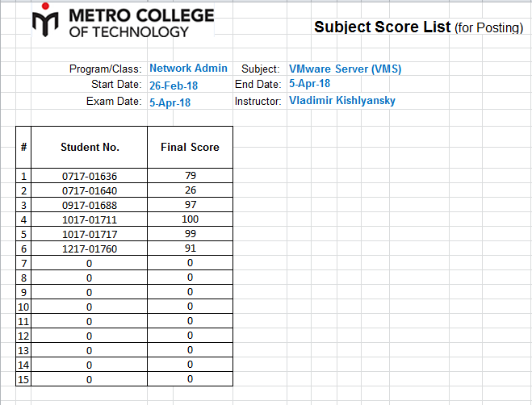Select the final score 97
Viewport: 532px width, 405px height.
[190, 205]
